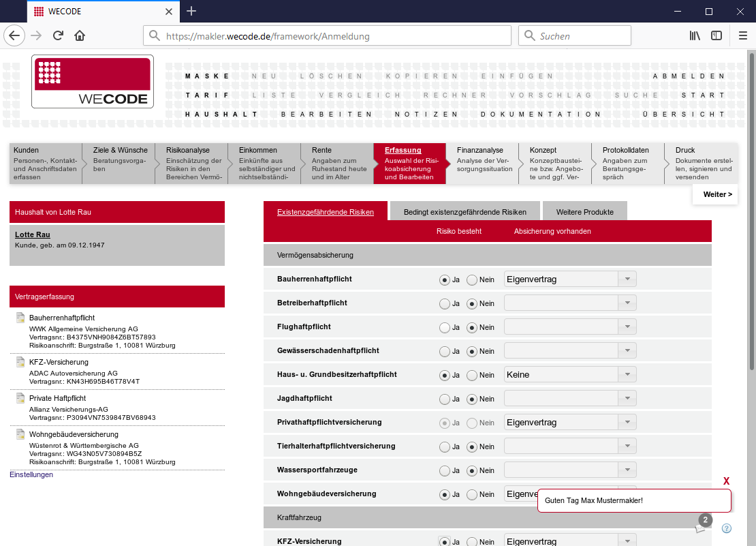Click the Weiter > button

coord(715,194)
